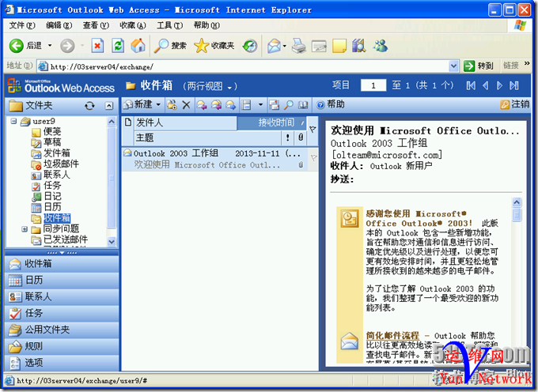Image resolution: width=538 pixels, height=392 pixels.
Task: Go to the first page arrow icon
Action: [x=471, y=85]
